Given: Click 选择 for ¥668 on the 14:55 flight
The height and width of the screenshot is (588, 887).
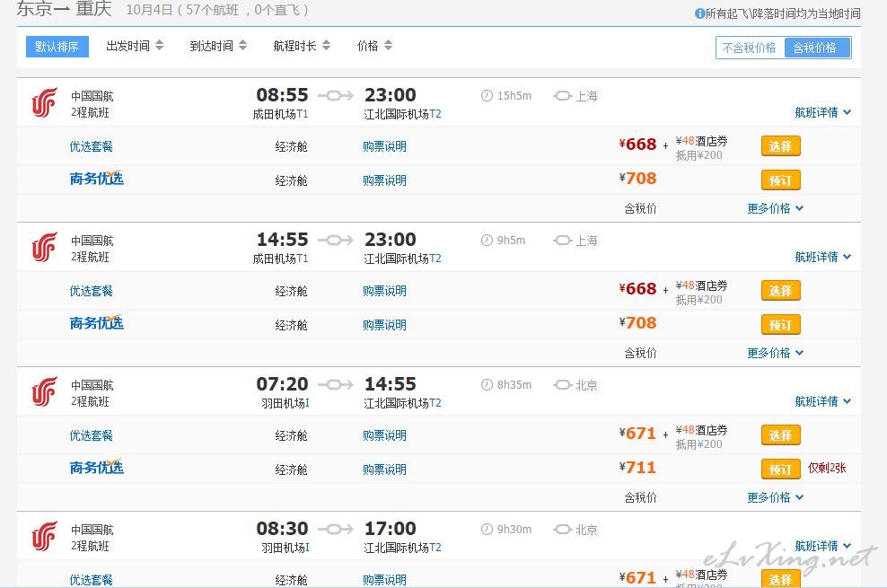Looking at the screenshot, I should tap(781, 291).
